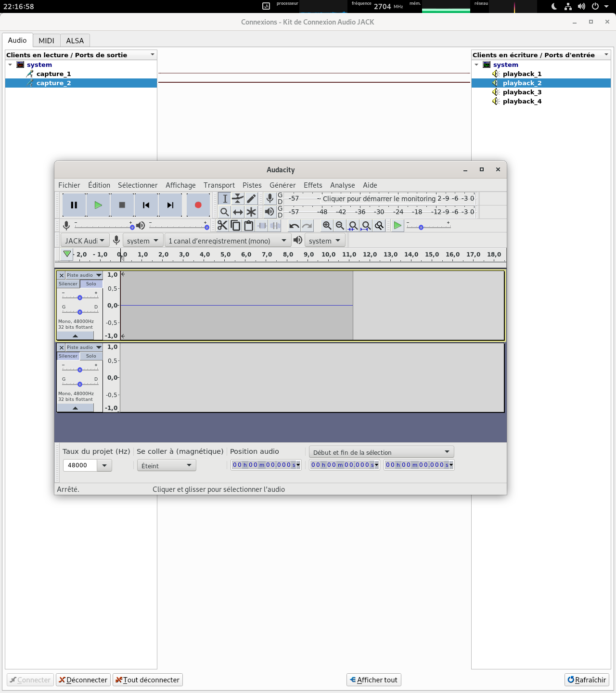Click the Zoom In magnifier icon
616x693 pixels.
tap(327, 226)
